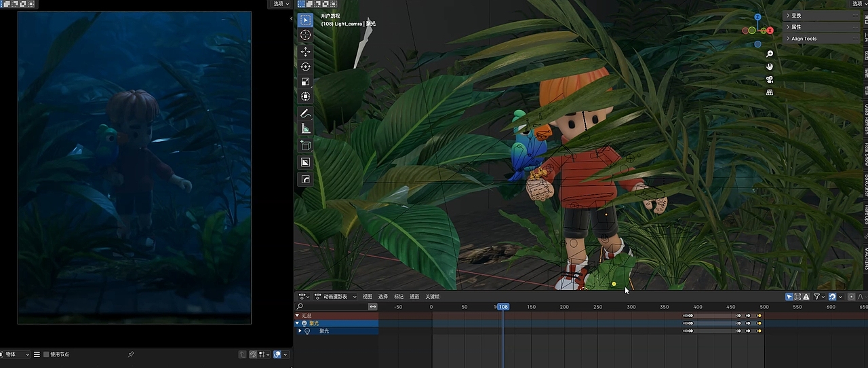Expand the 变换 panel
868x368 pixels.
tap(821, 16)
